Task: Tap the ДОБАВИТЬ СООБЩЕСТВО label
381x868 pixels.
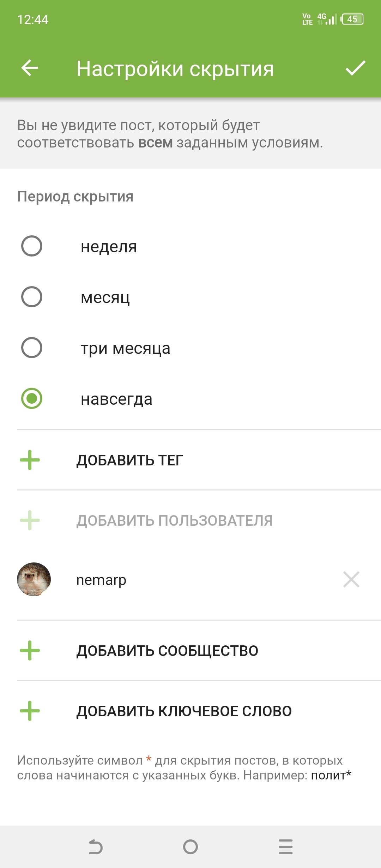Action: [167, 651]
